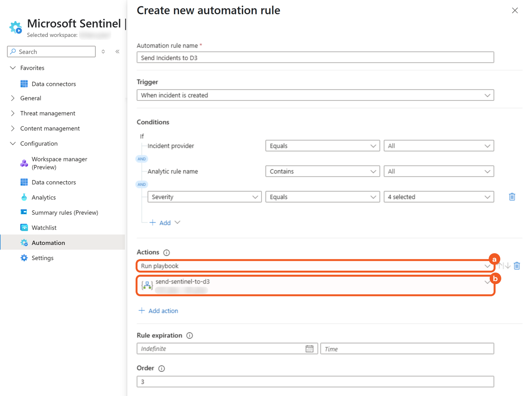Delete the Run playbook action
The width and height of the screenshot is (532, 396).
point(517,266)
